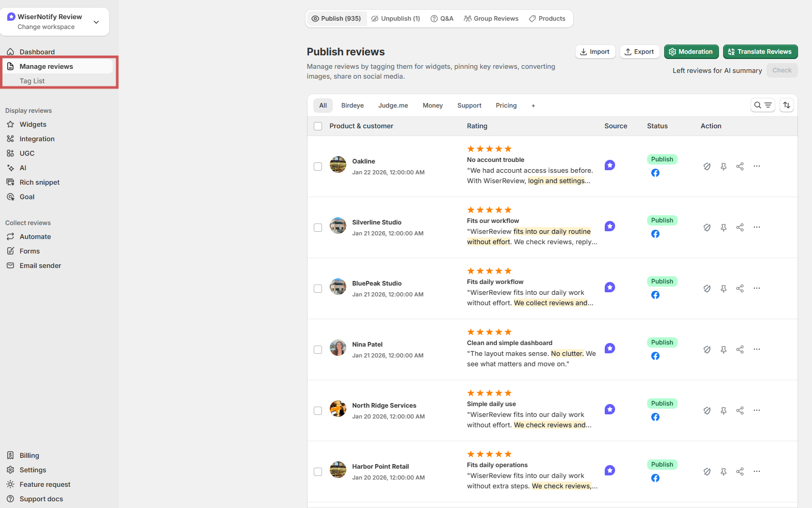Open Silverline Studio's profile thumbnail
Image resolution: width=812 pixels, height=508 pixels.
pos(338,226)
